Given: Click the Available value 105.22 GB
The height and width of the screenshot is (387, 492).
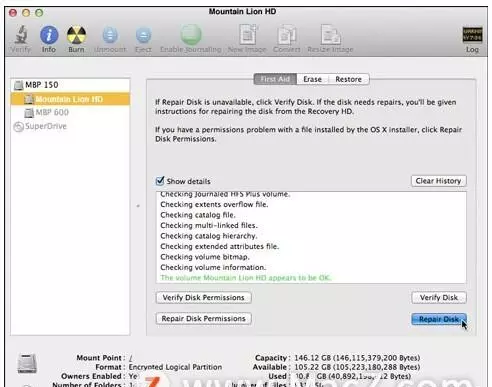Looking at the screenshot, I should pyautogui.click(x=357, y=367).
